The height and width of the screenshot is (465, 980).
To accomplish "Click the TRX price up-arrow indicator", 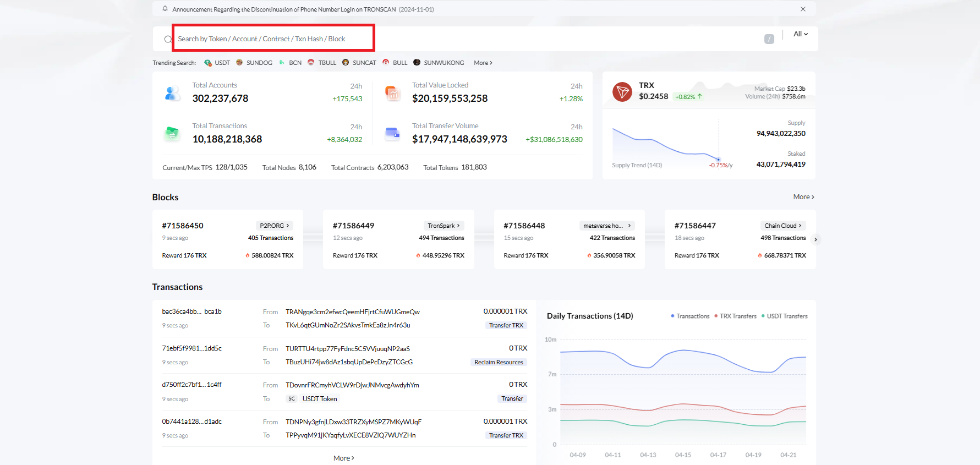I will pos(700,96).
